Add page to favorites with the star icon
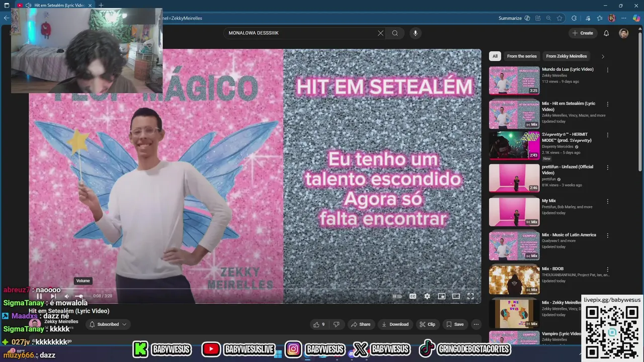 click(x=559, y=18)
